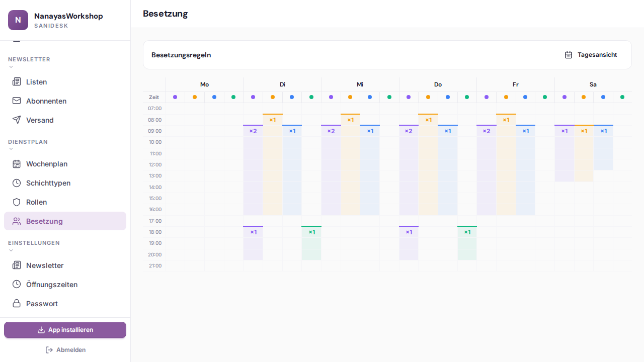This screenshot has width=644, height=362.
Task: Log out via Abmelden
Action: point(65,350)
